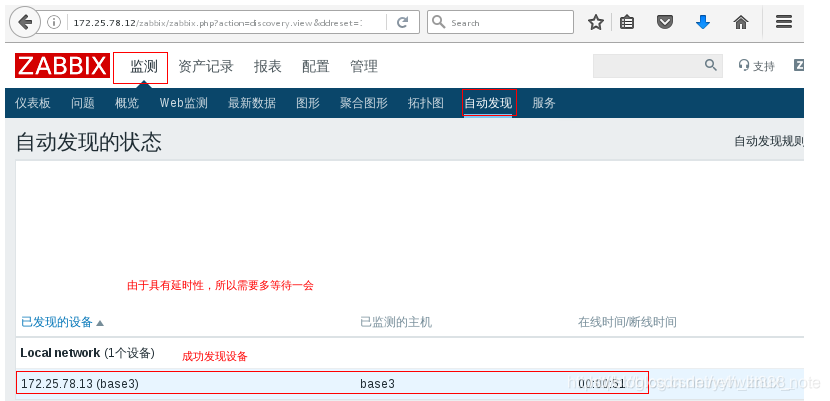Switch to the 聚合图形 submenu tab
This screenshot has height=401, width=830.
[364, 103]
